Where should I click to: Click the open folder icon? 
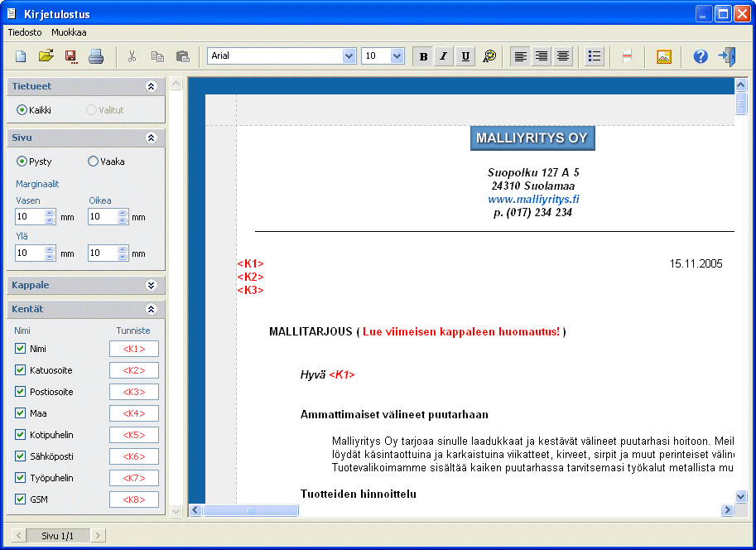coord(46,56)
